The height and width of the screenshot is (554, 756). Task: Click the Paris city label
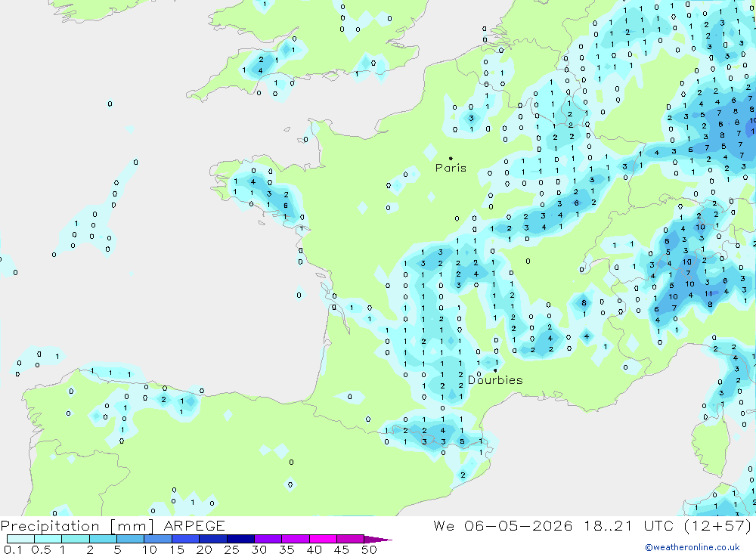point(451,168)
